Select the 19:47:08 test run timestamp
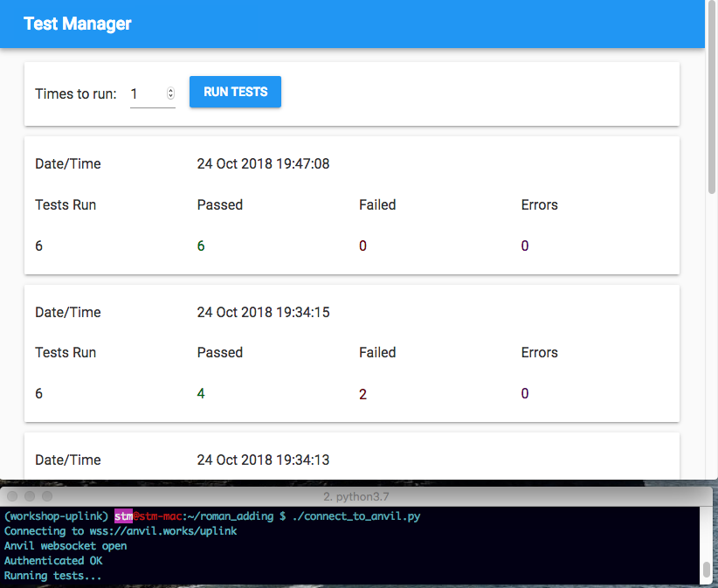 (x=263, y=163)
